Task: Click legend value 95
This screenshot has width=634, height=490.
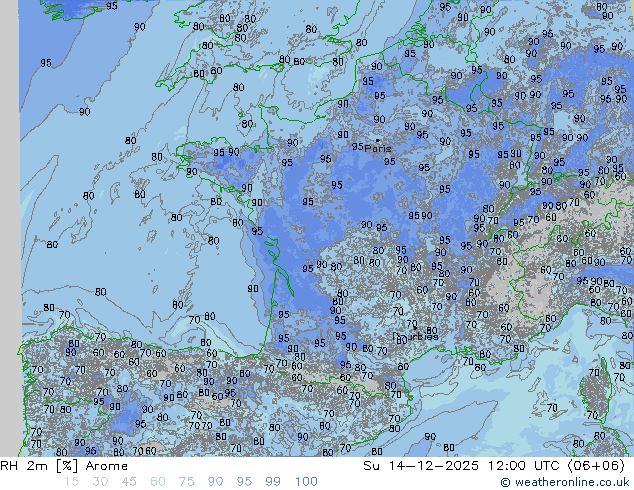Action: coord(244,482)
